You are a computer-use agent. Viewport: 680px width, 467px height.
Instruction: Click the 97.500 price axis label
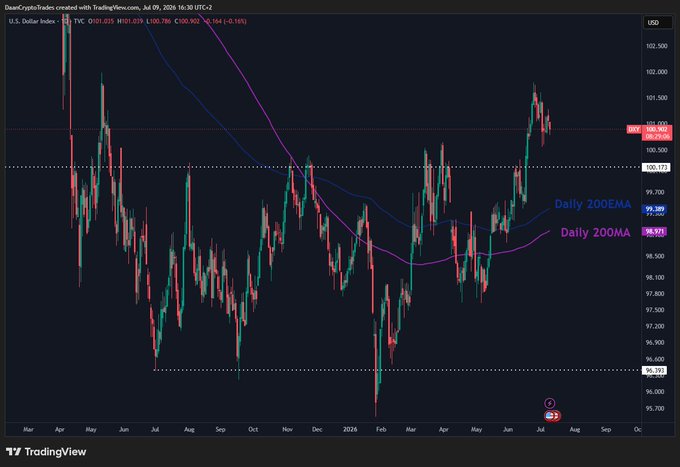point(655,310)
